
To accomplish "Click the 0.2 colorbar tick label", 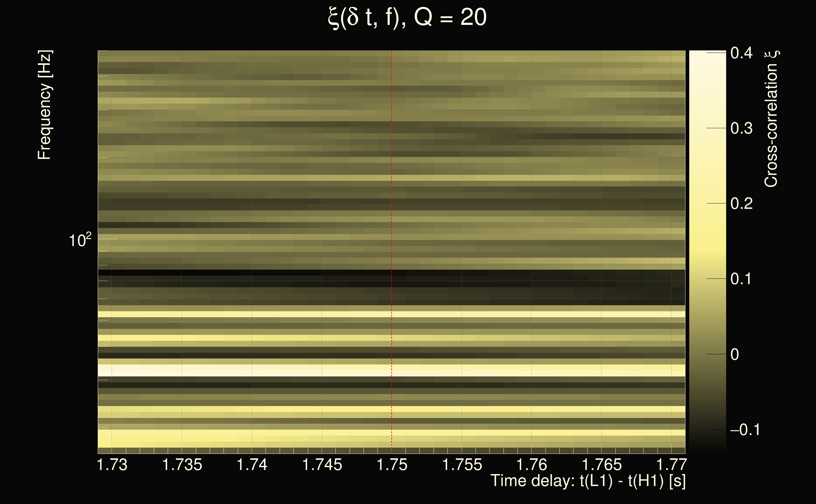I will [x=741, y=204].
